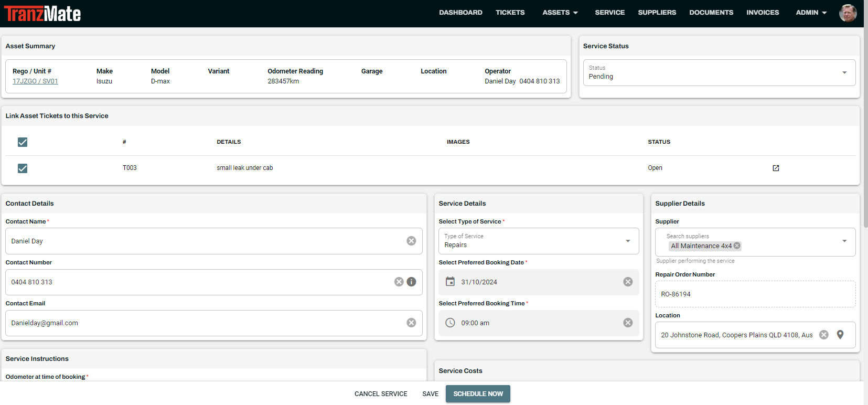Clear the Contact Email field

pos(411,323)
